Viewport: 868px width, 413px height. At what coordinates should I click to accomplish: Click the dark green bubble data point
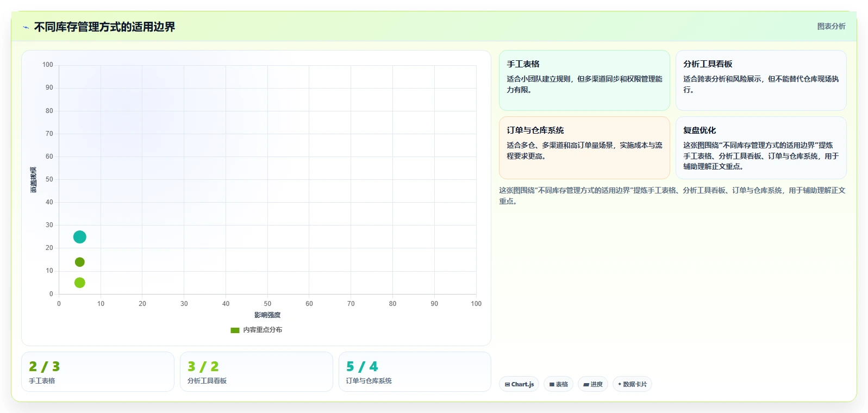[79, 262]
